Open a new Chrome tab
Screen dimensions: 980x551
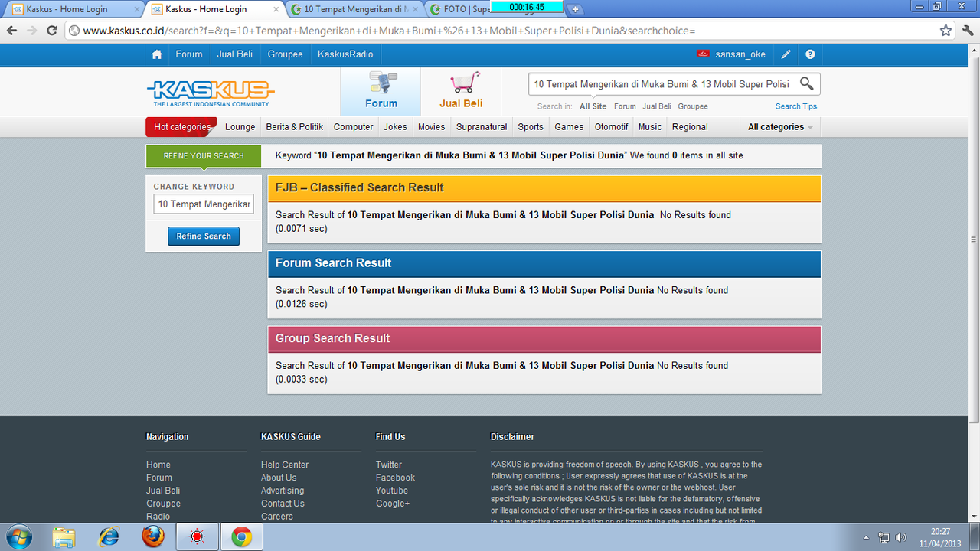click(576, 9)
